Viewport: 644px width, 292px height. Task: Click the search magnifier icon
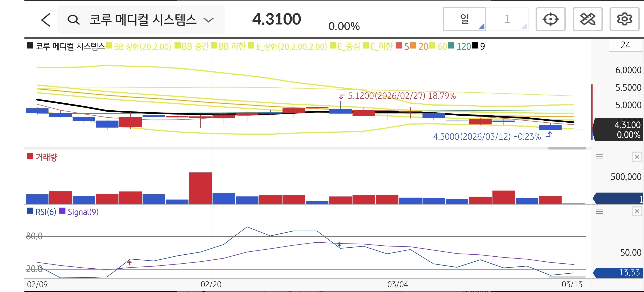coord(73,20)
